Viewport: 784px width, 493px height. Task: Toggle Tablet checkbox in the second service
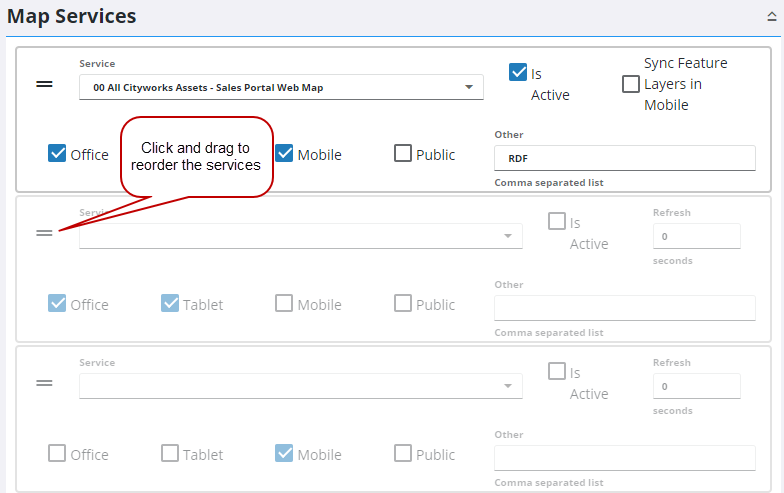pyautogui.click(x=170, y=304)
